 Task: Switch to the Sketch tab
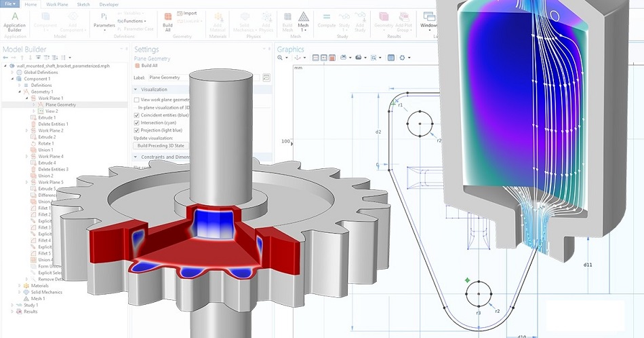pos(83,5)
